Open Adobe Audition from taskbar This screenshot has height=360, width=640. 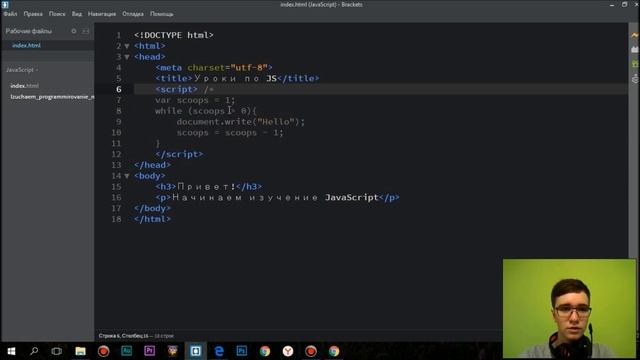point(127,351)
